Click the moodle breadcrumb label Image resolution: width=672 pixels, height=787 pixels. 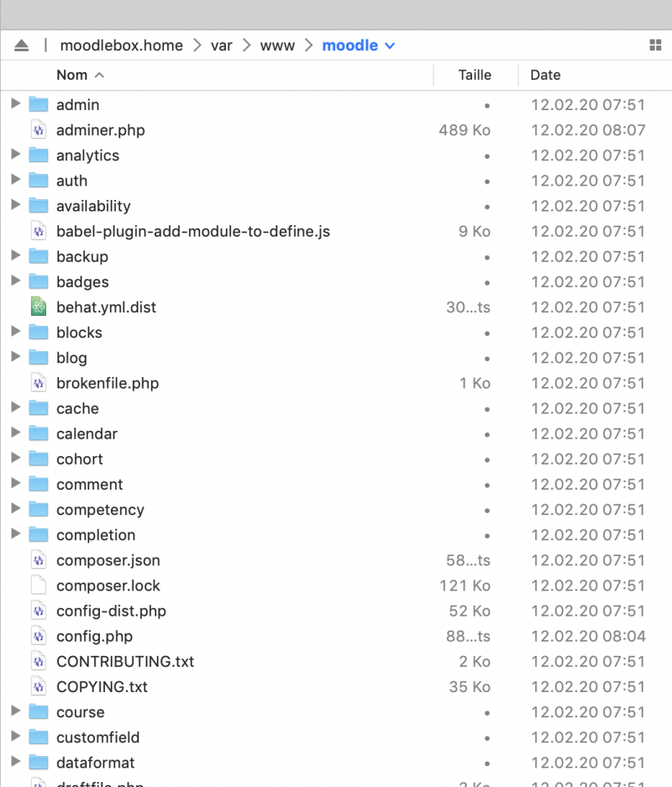349,45
